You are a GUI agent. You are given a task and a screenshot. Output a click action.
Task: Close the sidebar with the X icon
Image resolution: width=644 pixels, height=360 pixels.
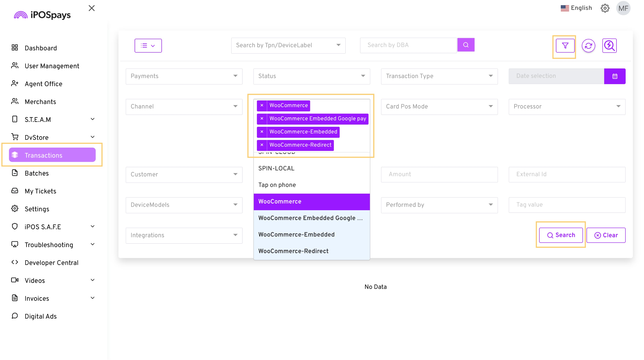92,8
